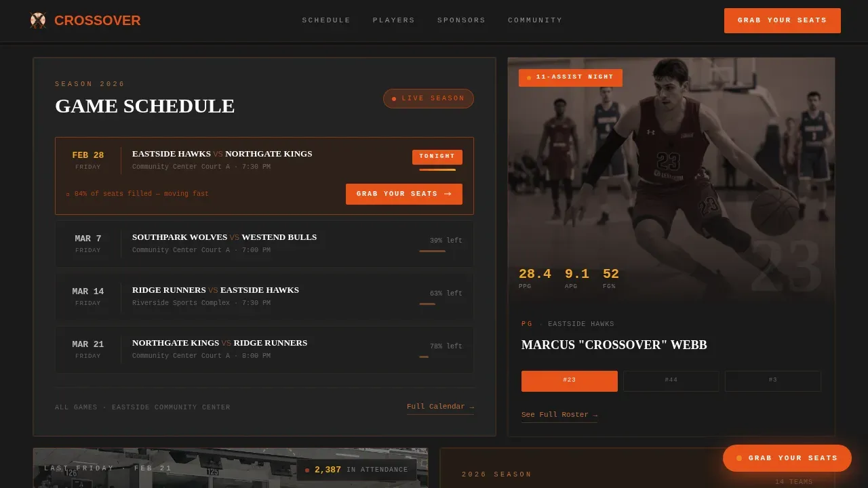Click the Crossover basketball logo icon
Image resolution: width=868 pixels, height=488 pixels.
(x=38, y=20)
